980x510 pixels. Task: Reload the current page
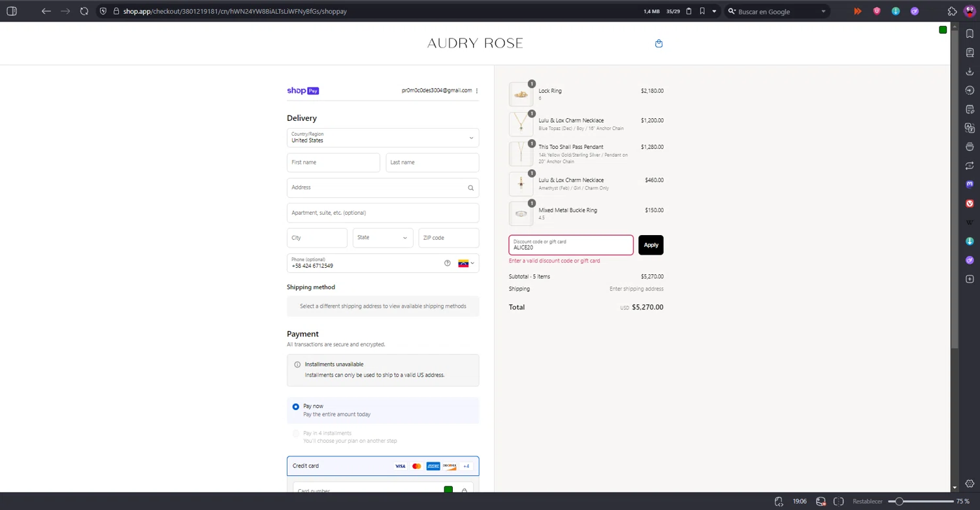click(x=84, y=11)
